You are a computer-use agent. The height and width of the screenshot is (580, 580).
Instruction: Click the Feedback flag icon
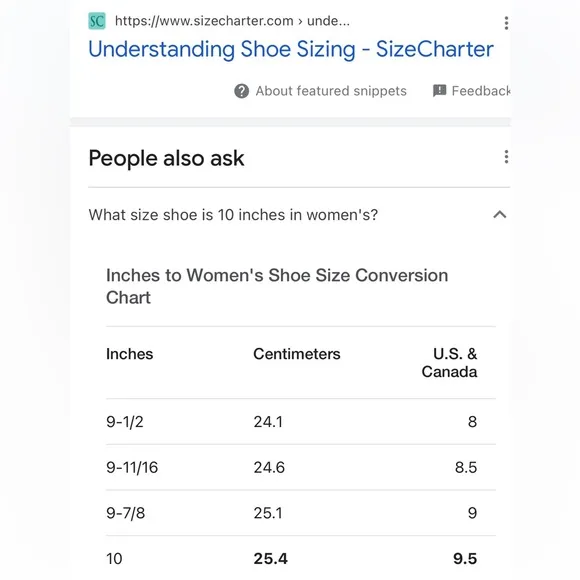[439, 90]
